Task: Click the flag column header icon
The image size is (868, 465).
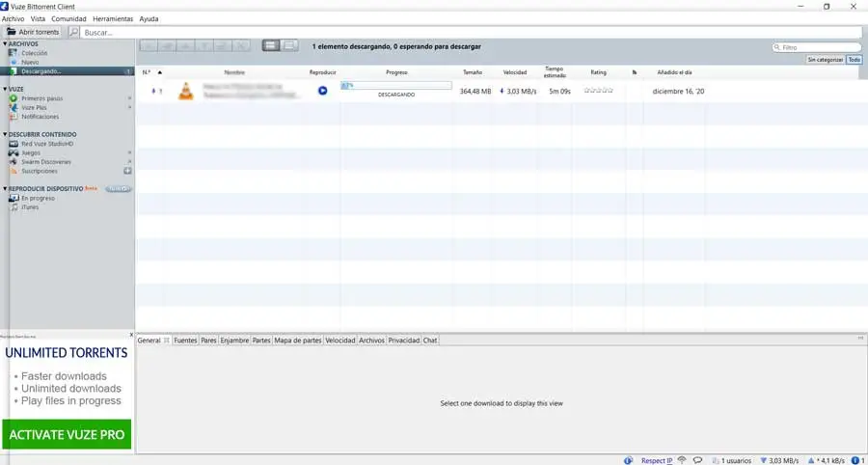Action: (x=635, y=72)
